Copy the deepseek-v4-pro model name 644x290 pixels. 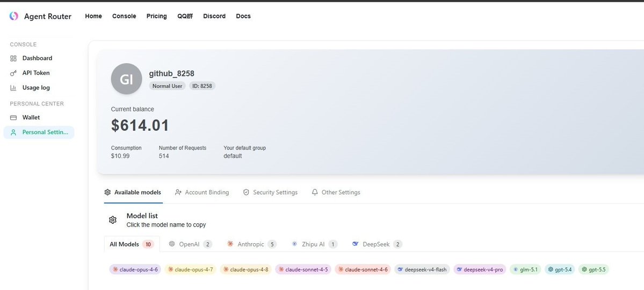coord(480,270)
